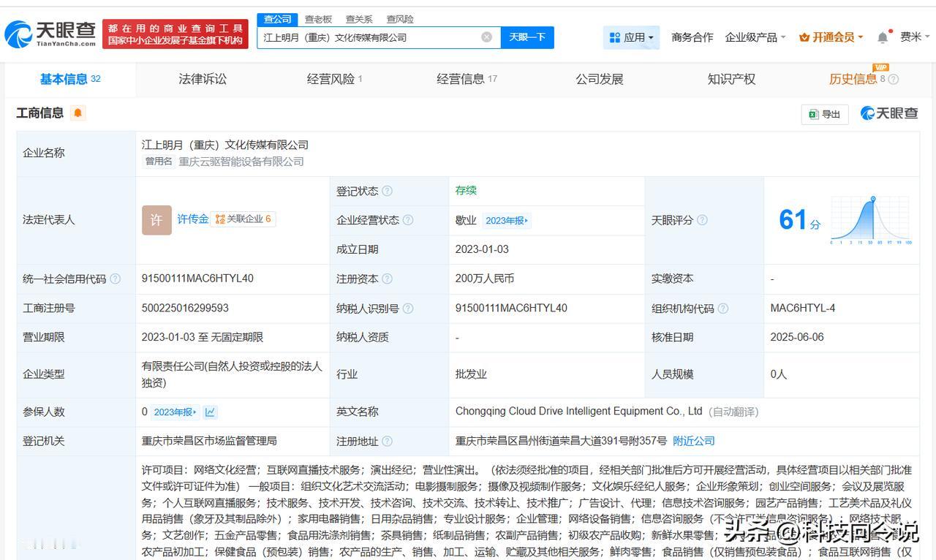Click the help icon beside 纳税人识别号

[x=408, y=309]
